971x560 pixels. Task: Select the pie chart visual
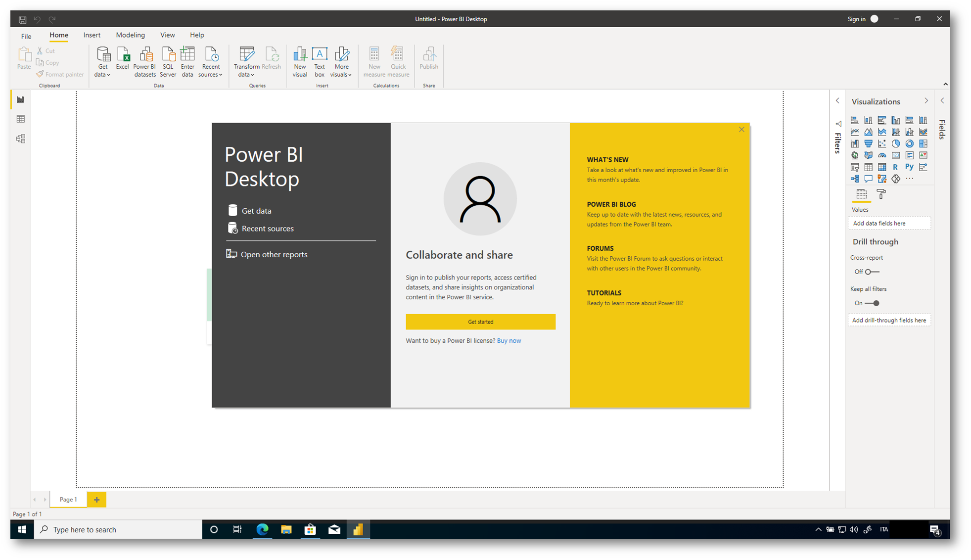[x=896, y=143]
